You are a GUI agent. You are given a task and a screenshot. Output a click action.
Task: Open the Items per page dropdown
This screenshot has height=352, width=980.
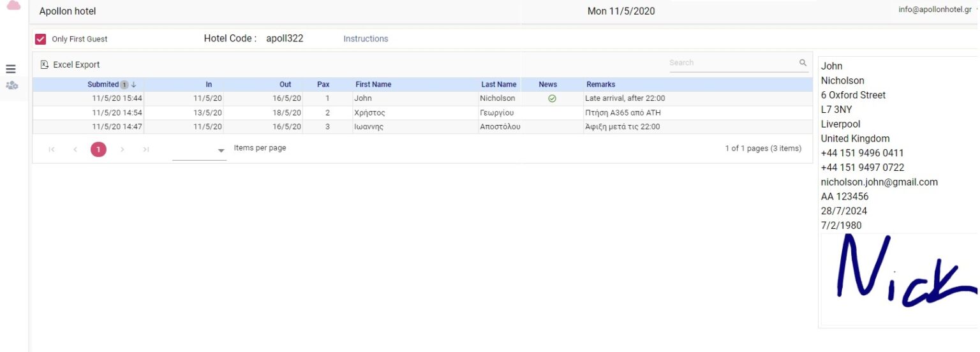tap(221, 150)
